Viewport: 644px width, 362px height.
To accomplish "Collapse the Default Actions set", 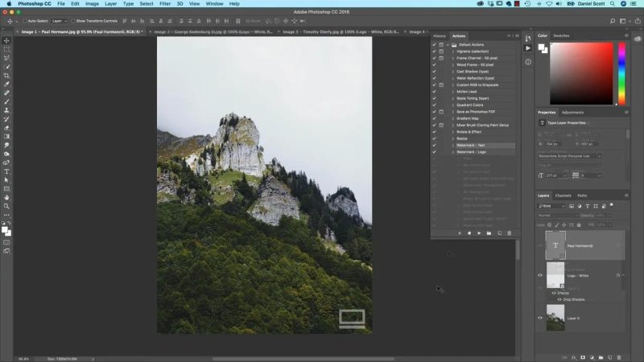I will click(x=448, y=45).
